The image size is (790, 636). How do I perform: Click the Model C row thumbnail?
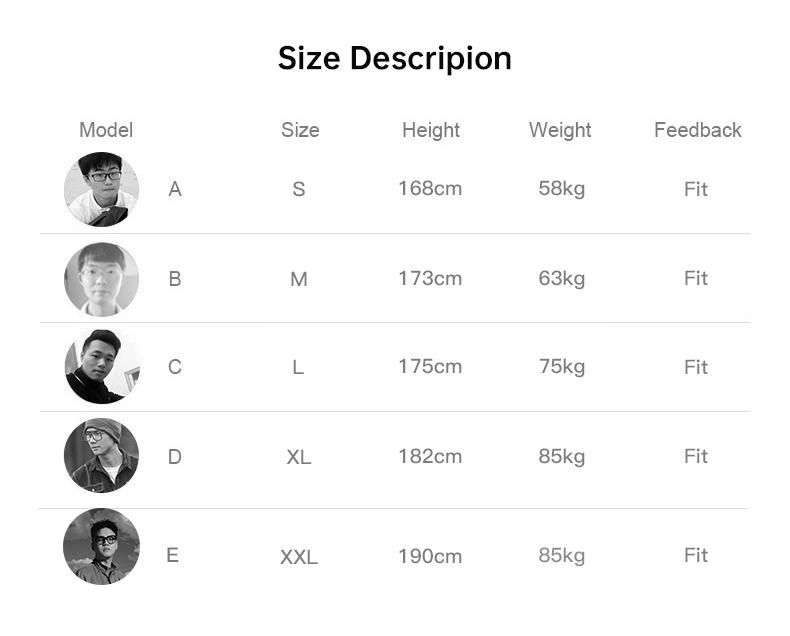coord(101,367)
